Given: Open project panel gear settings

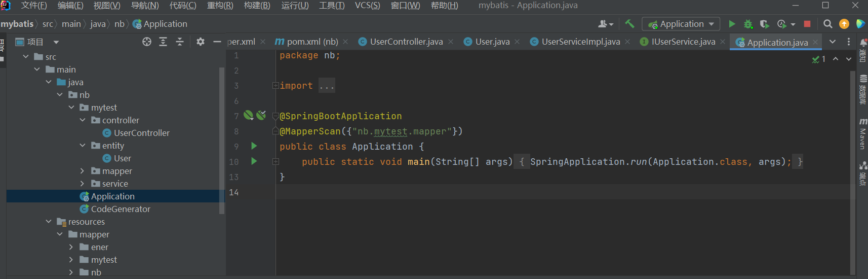Looking at the screenshot, I should click(201, 42).
